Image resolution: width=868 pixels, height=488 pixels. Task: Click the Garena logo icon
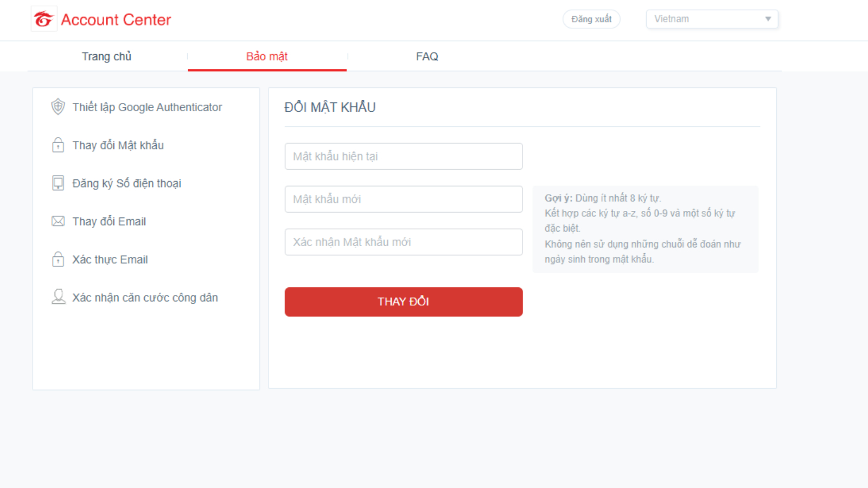(43, 20)
